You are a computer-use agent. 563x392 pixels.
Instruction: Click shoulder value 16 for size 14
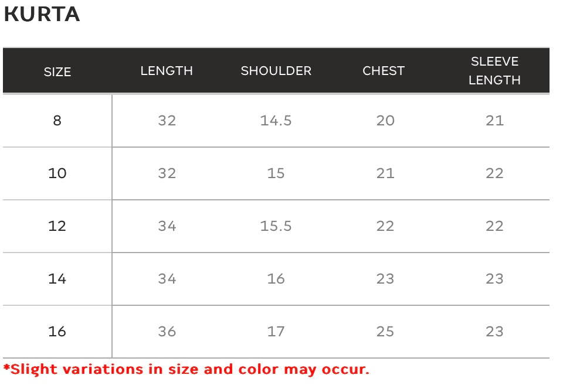click(276, 279)
